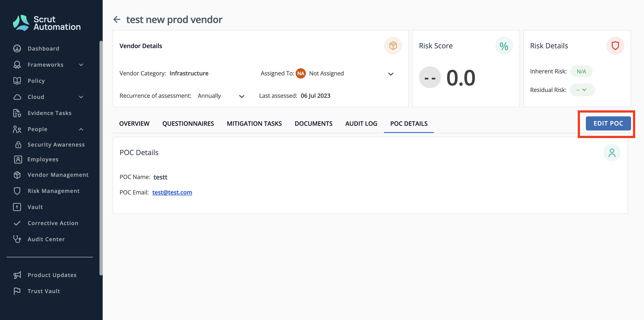This screenshot has width=644, height=320.
Task: Open the Vault sidebar label
Action: click(x=35, y=207)
